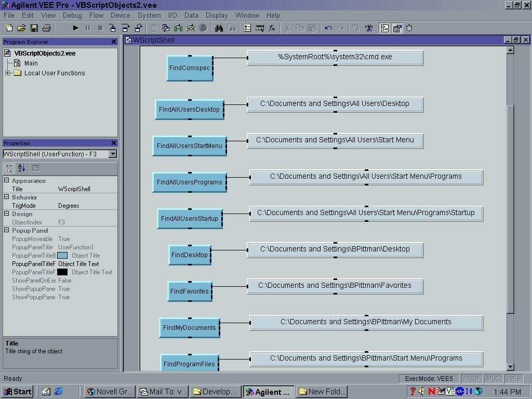Click the Step Into toolbar icon
This screenshot has width=532, height=399.
coord(113,28)
